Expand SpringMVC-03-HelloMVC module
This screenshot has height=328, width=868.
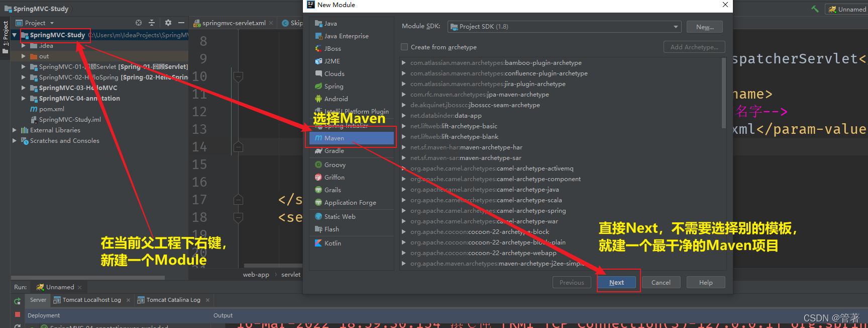[23, 88]
